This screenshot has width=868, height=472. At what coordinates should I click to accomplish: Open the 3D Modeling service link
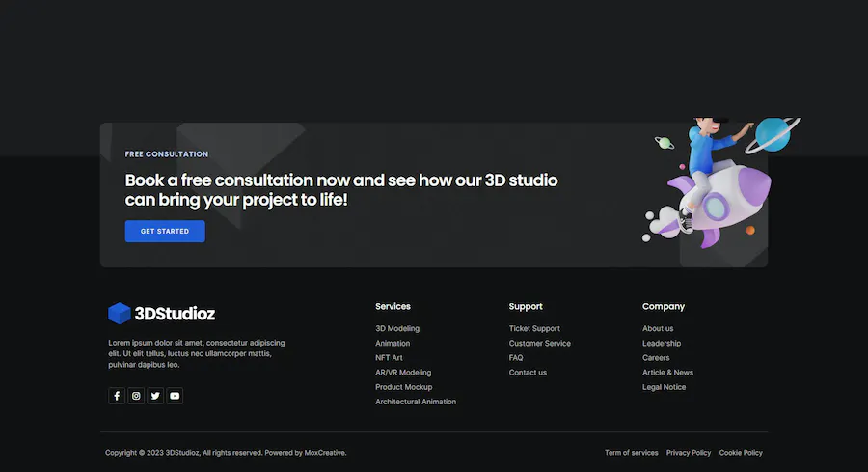click(397, 328)
